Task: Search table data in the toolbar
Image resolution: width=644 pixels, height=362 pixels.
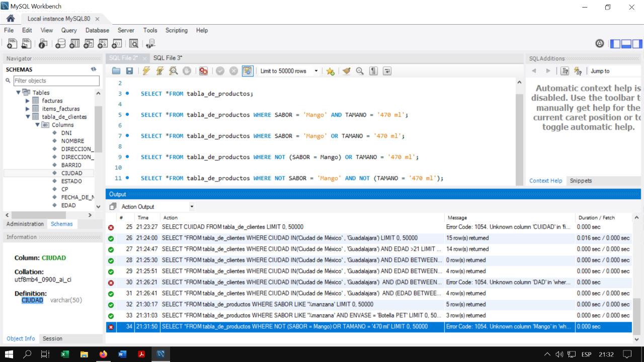Action: click(134, 44)
